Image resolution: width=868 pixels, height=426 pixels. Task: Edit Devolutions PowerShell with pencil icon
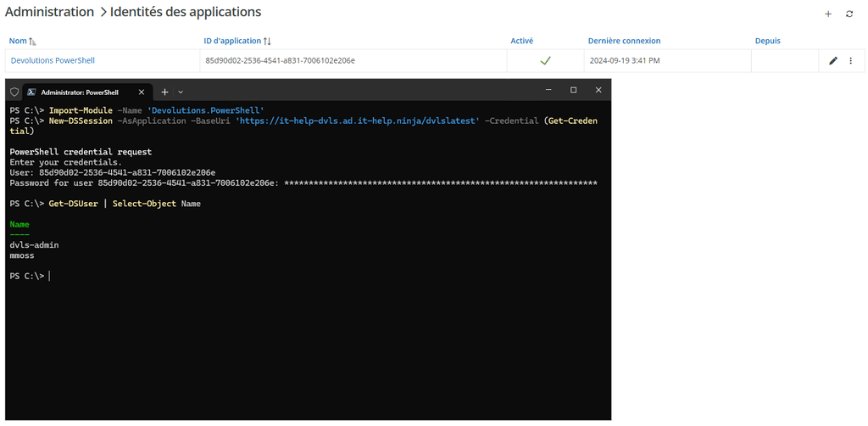pos(833,61)
